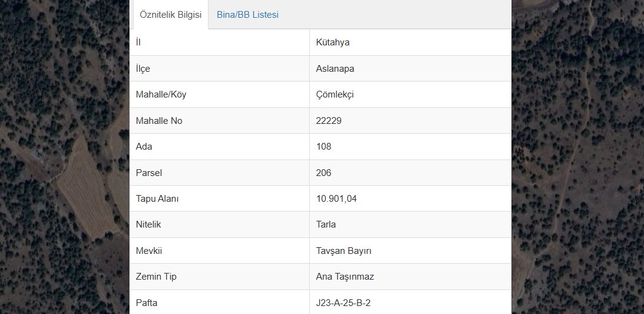Click the Pafta value J23-A-25-B-2
Screen dimensions: 644x314
click(343, 303)
